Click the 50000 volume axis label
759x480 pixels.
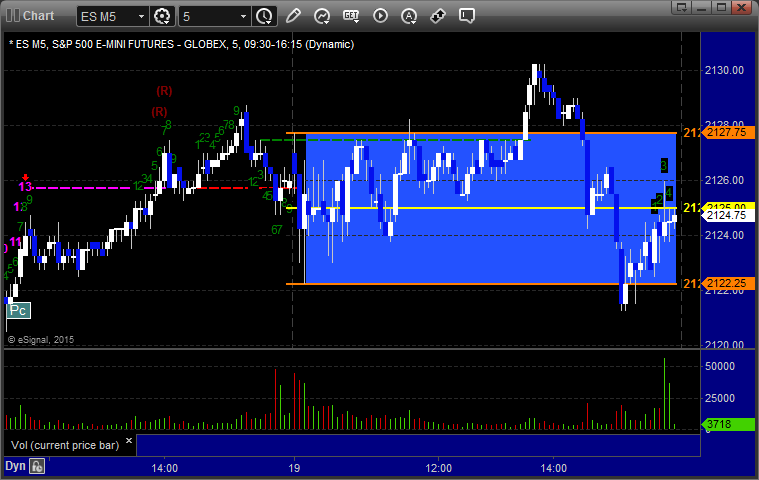coord(720,366)
